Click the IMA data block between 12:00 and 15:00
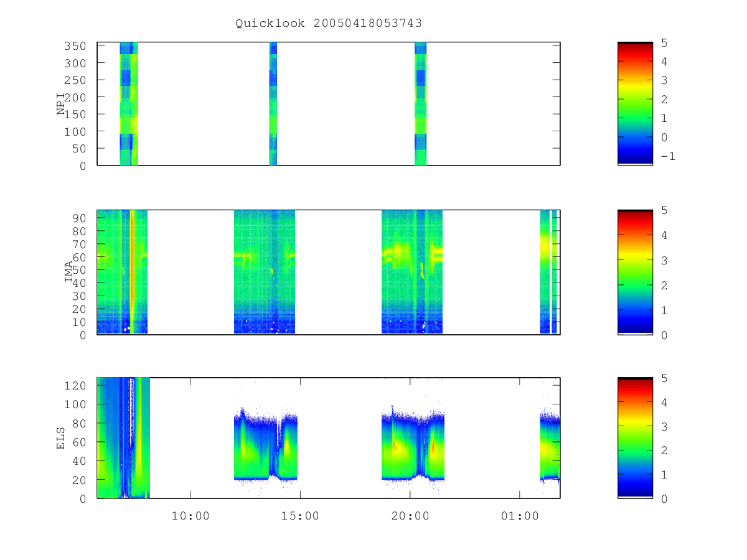The height and width of the screenshot is (560, 747). [264, 272]
